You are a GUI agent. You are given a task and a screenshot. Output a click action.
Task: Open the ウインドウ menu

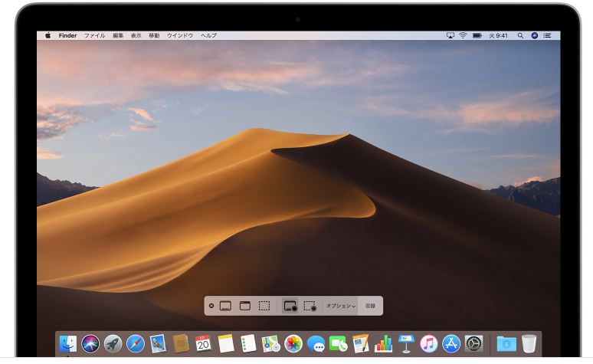pyautogui.click(x=180, y=35)
